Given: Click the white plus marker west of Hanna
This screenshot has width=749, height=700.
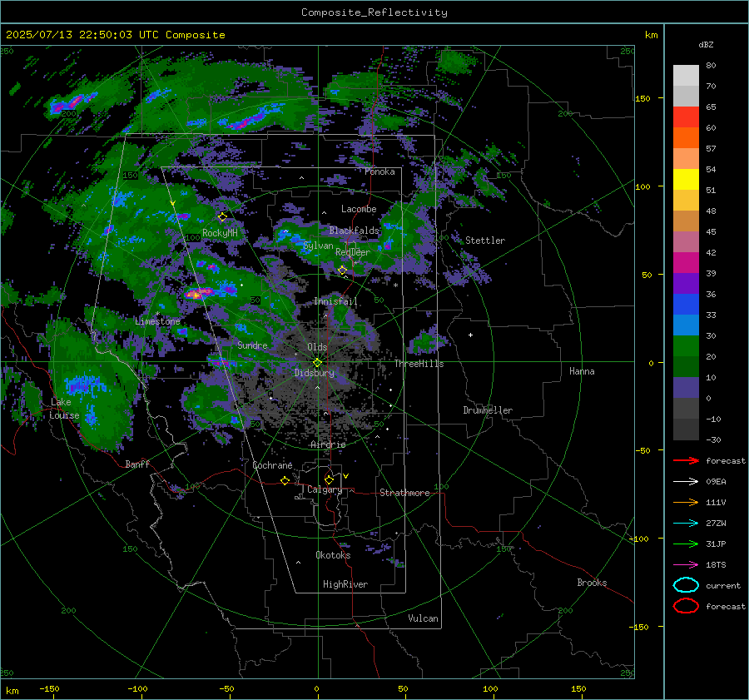Looking at the screenshot, I should [470, 335].
